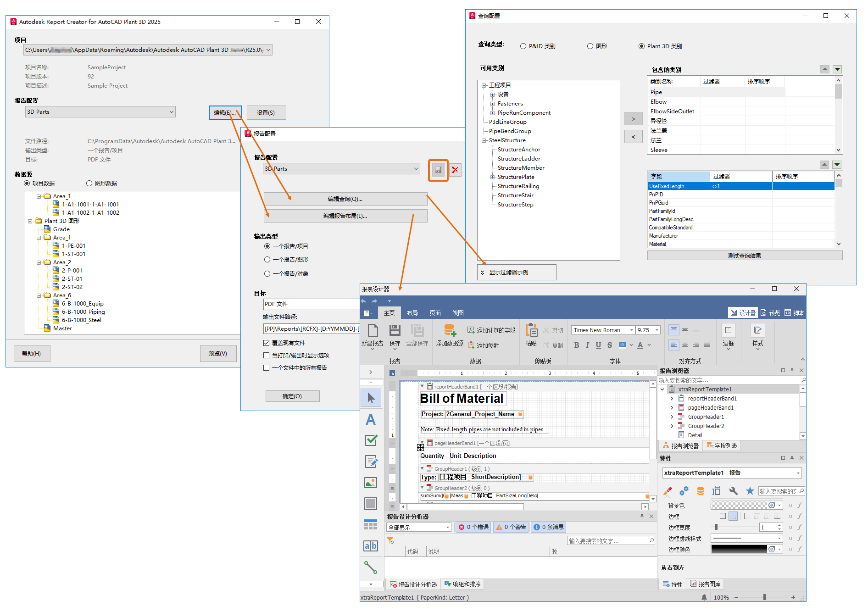Enable 当打印/输出时显示选项 checkbox
The image size is (868, 612).
(266, 356)
